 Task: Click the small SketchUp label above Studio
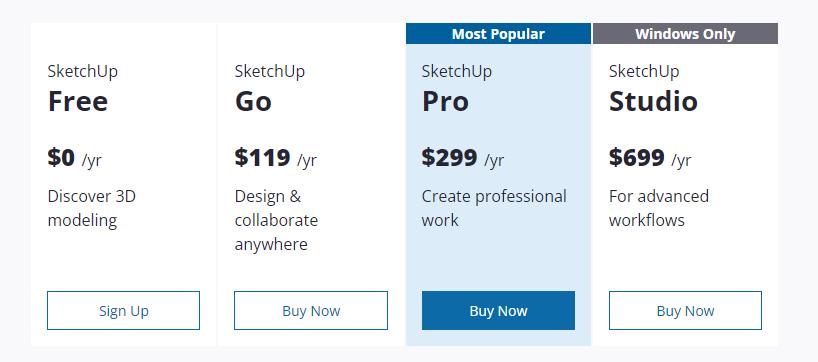tap(644, 71)
